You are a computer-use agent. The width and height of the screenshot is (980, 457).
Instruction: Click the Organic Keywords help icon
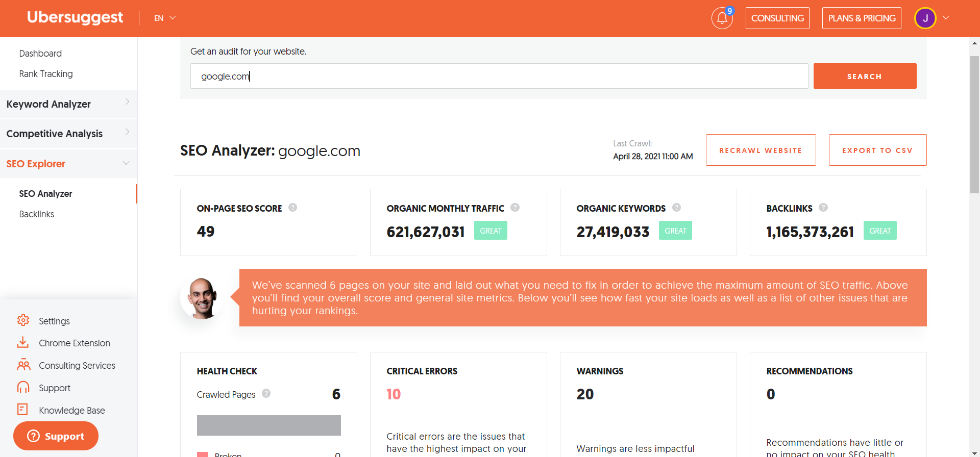(676, 208)
